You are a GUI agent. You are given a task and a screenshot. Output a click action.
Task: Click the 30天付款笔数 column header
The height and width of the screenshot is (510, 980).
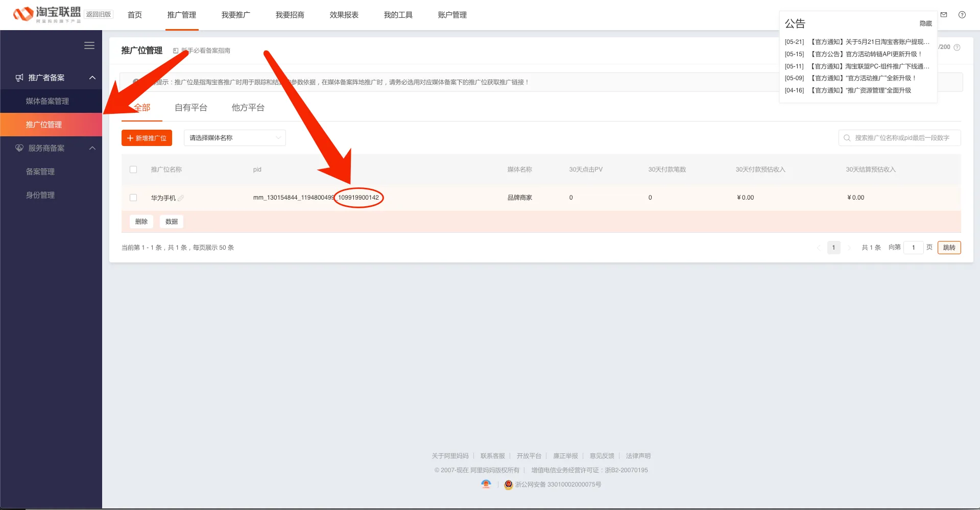coord(667,169)
